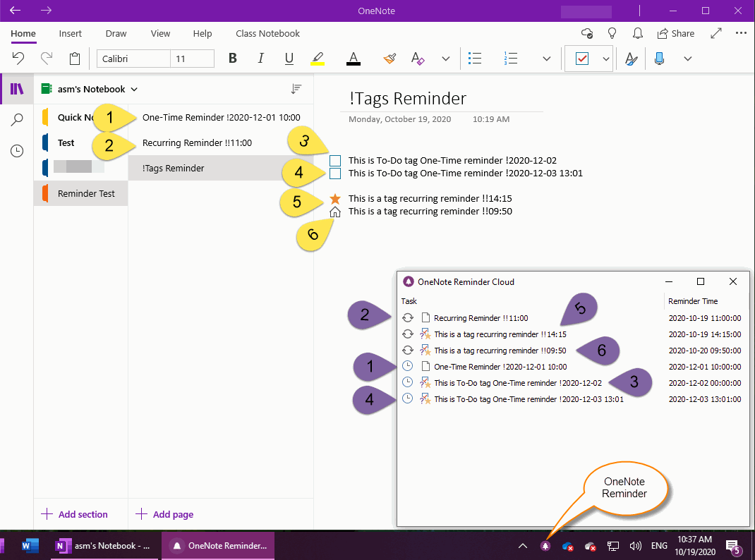This screenshot has width=755, height=560.
Task: Click Add page
Action: point(164,514)
